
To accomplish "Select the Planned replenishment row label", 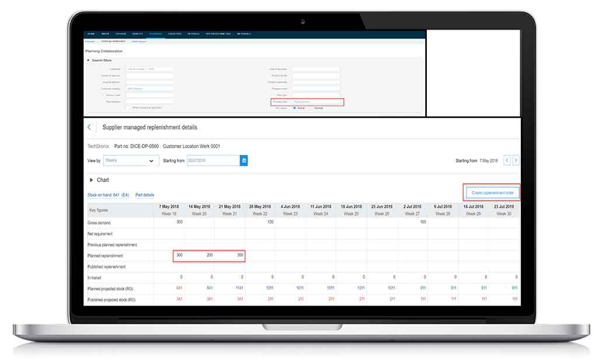I will (x=105, y=256).
